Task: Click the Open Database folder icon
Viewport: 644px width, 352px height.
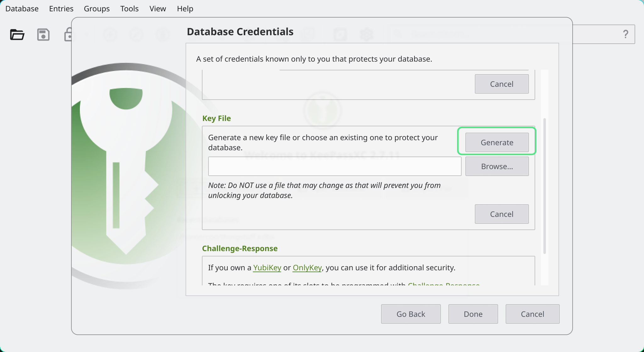Action: pos(17,34)
